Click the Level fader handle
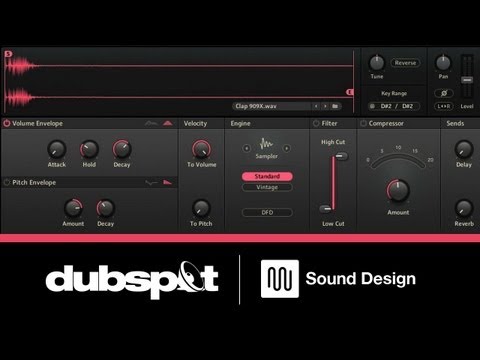Screen dimensions: 480x360 coord(467,80)
